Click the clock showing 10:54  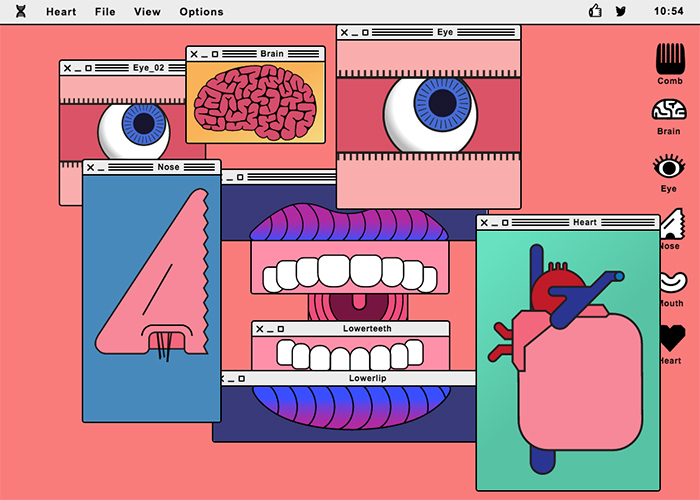click(x=669, y=12)
